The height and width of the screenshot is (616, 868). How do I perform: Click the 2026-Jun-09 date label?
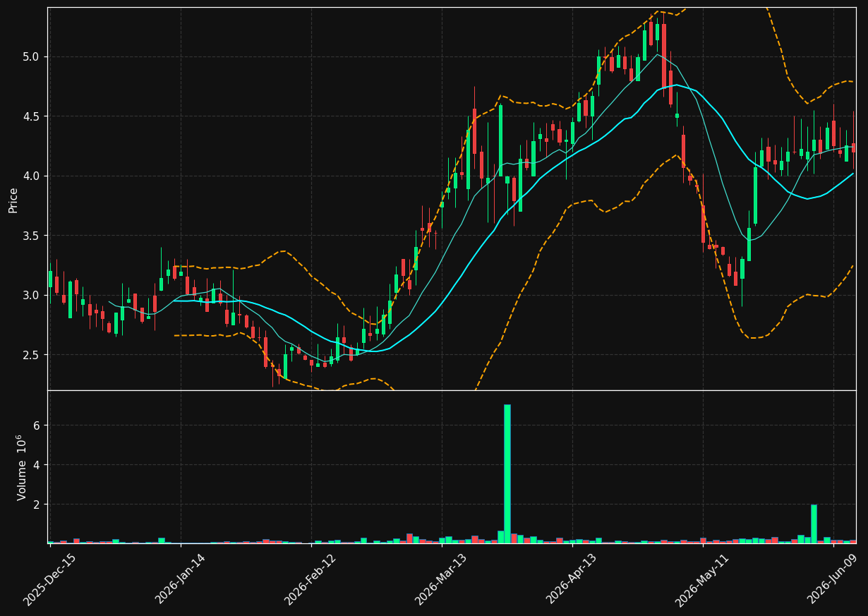[x=833, y=580]
